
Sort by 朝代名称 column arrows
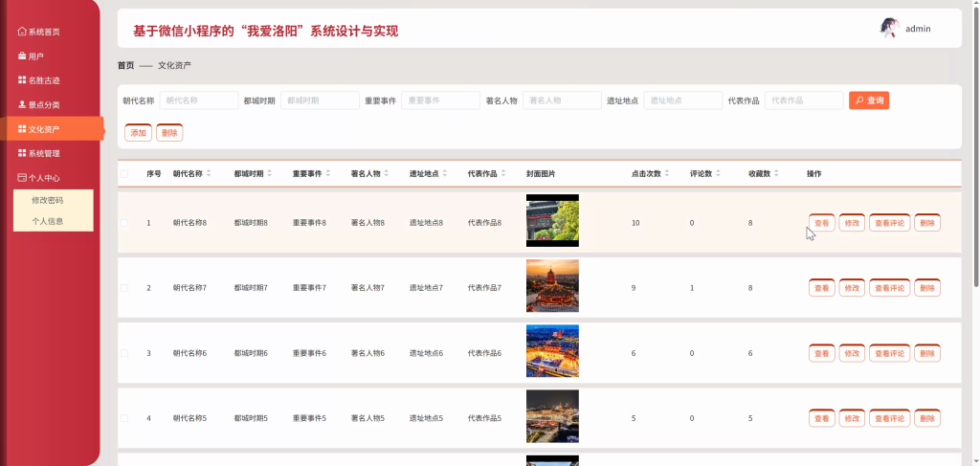209,173
